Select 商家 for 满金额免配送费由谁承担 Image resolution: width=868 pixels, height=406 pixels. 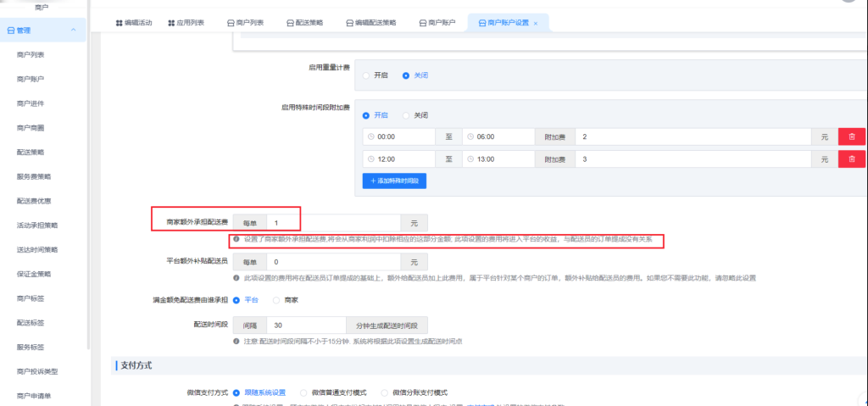pos(275,300)
